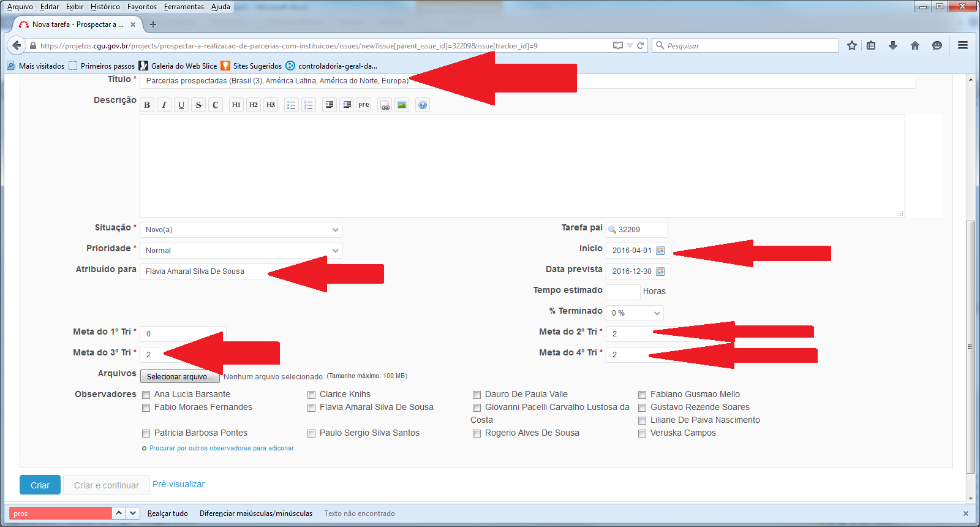Open calendar picker for Data prevista

point(660,271)
